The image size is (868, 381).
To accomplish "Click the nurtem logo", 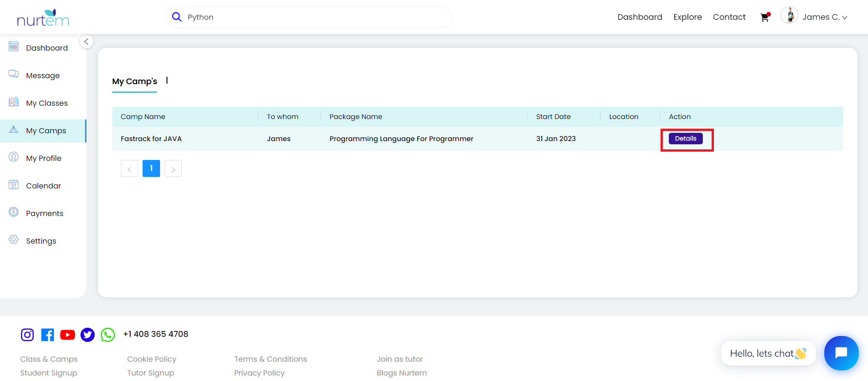I will point(43,17).
